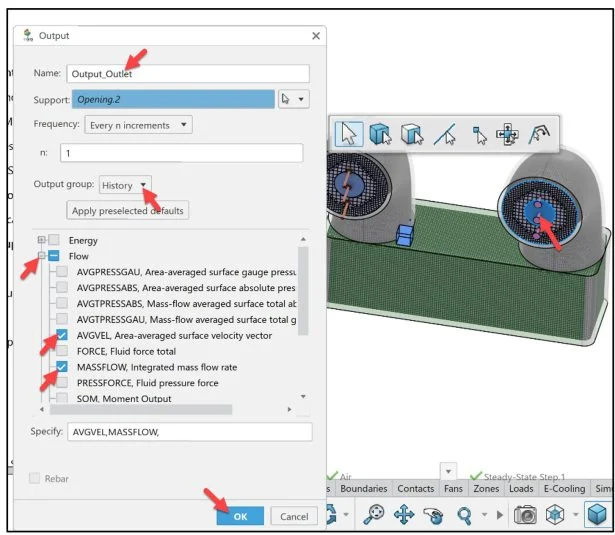Image resolution: width=615 pixels, height=535 pixels.
Task: Click the Name input field
Action: tap(187, 74)
